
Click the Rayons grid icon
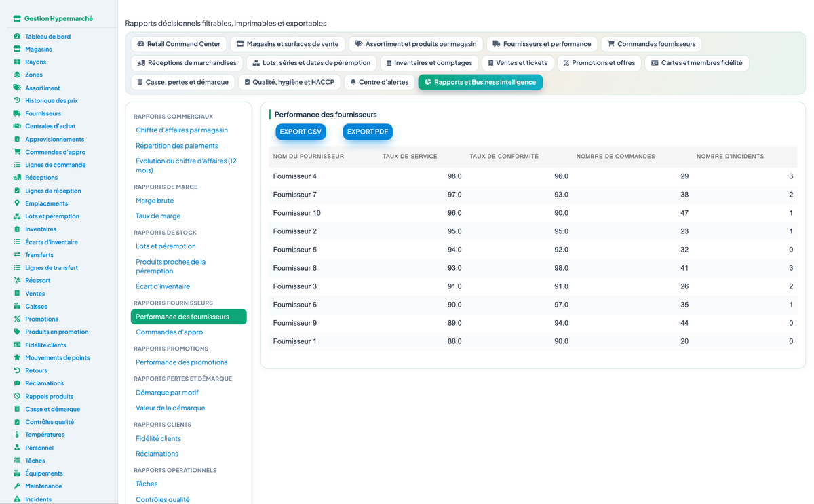[17, 62]
